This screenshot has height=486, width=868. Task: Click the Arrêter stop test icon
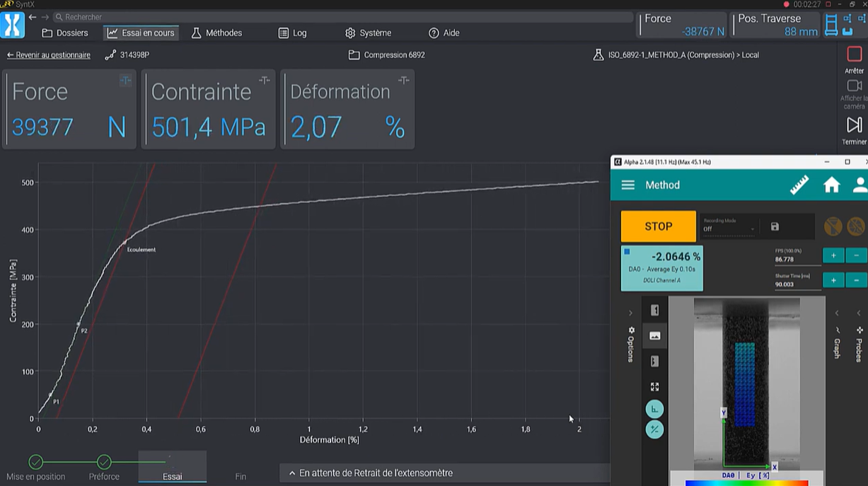(x=854, y=55)
